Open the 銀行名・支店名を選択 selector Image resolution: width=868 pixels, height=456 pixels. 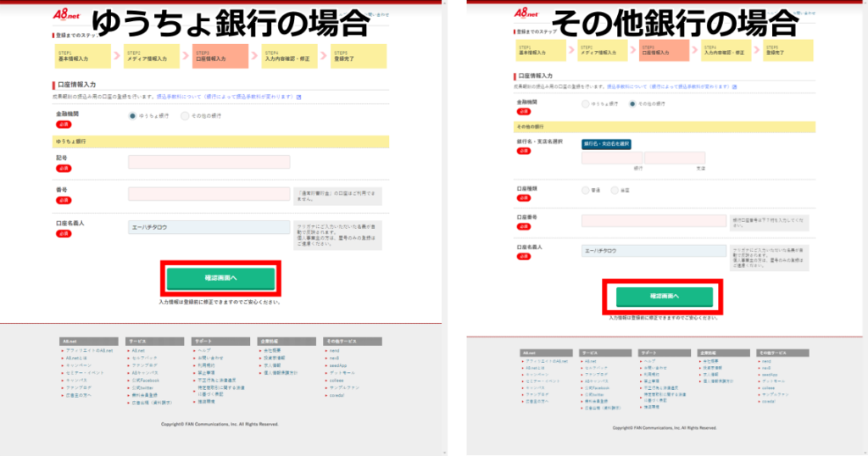point(605,144)
